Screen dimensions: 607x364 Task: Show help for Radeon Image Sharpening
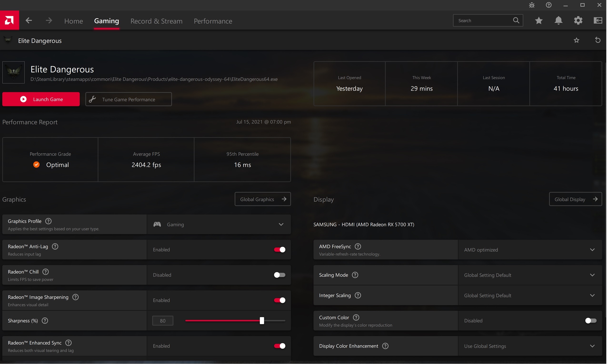[x=75, y=297]
